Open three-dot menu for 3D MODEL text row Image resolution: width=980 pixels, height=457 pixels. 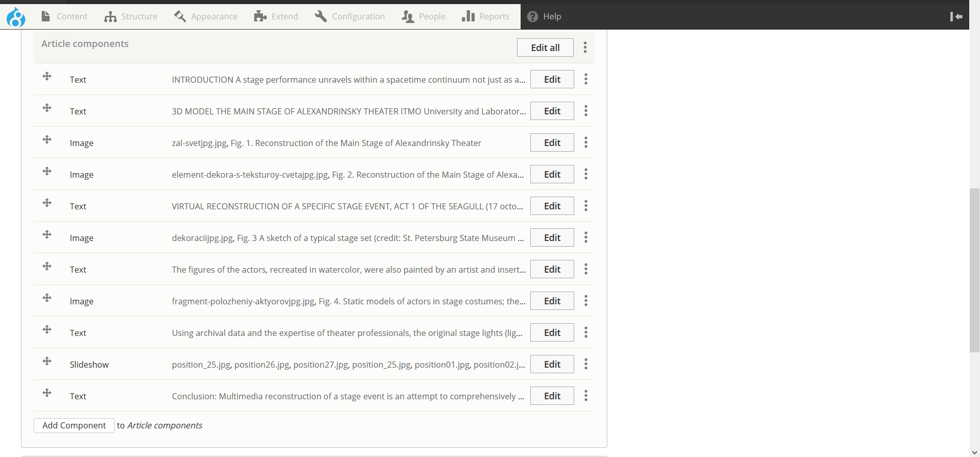(585, 111)
